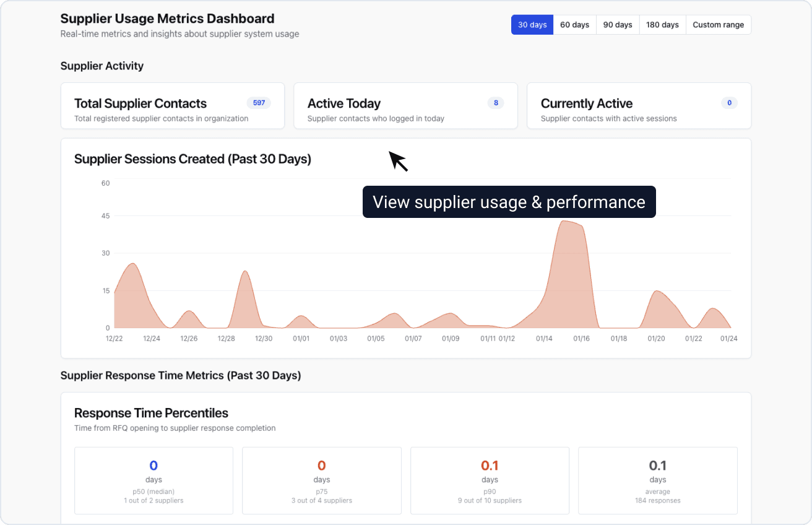Image resolution: width=812 pixels, height=525 pixels.
Task: Select the 180 days filter
Action: (x=662, y=24)
